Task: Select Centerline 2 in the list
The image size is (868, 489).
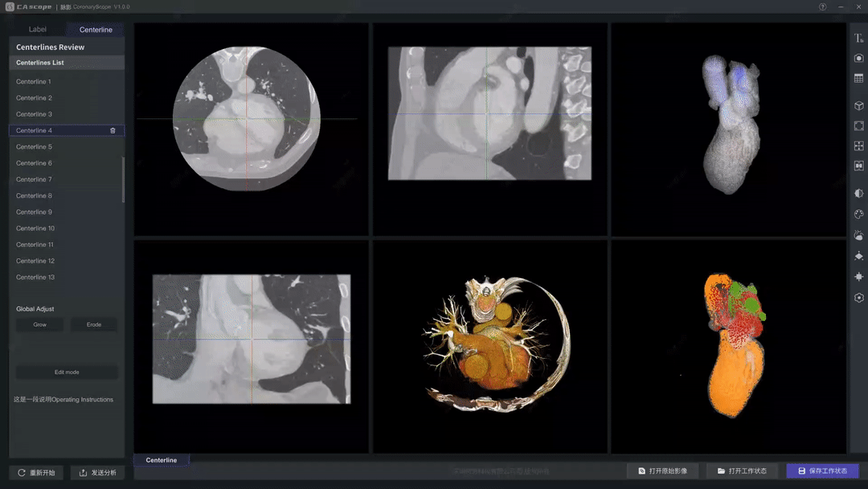Action: point(67,98)
